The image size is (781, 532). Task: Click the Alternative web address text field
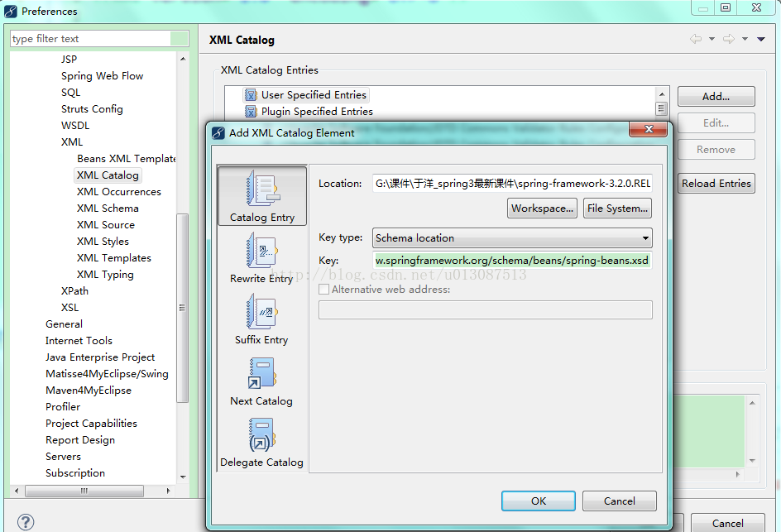pos(485,309)
